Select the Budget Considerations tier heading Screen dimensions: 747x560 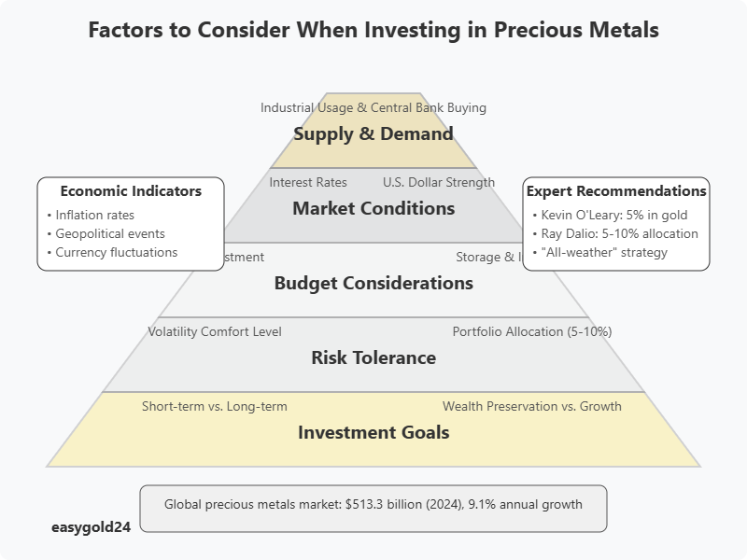373,283
